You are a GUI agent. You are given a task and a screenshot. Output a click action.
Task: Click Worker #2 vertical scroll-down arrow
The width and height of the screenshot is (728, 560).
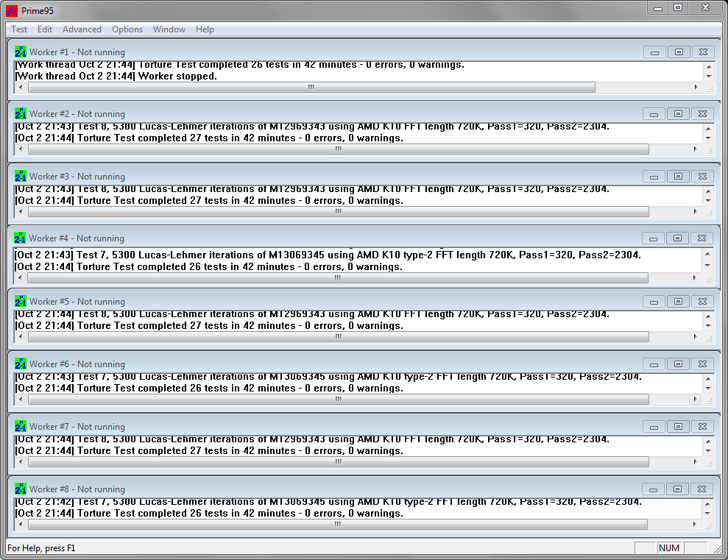click(x=709, y=138)
